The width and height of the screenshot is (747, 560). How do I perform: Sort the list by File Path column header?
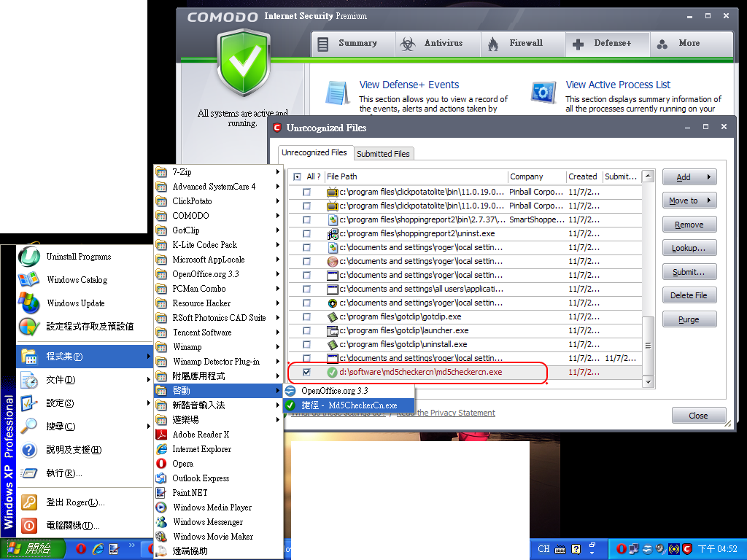[x=417, y=176]
